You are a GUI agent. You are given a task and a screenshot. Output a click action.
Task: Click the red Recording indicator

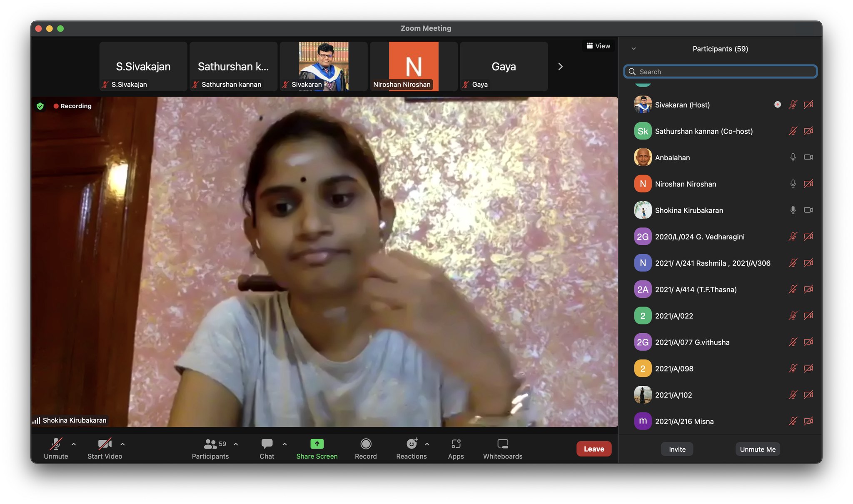pos(72,106)
